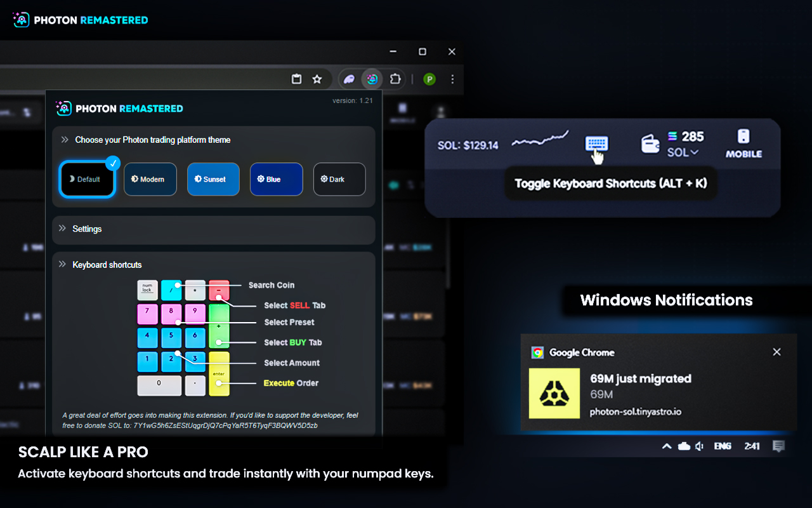
Task: Open the purple extension icon left of Photon
Action: 349,79
